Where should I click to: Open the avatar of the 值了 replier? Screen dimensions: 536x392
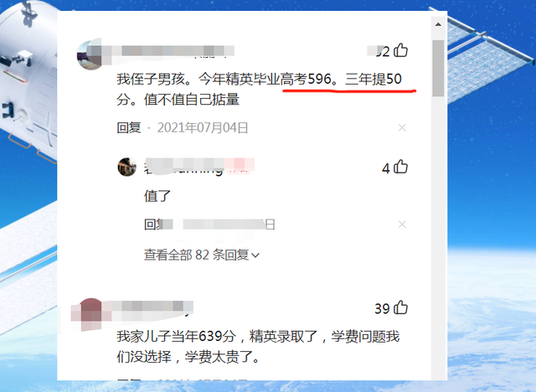(127, 167)
